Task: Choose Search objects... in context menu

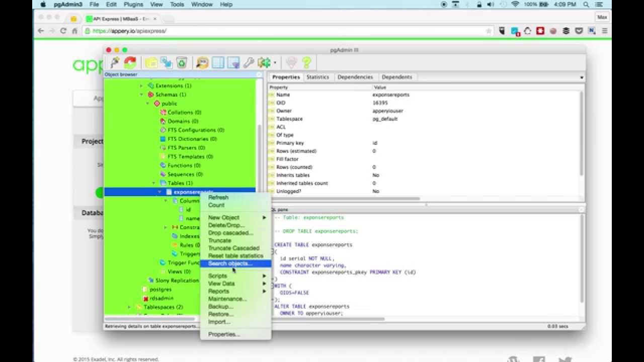Action: coord(235,263)
